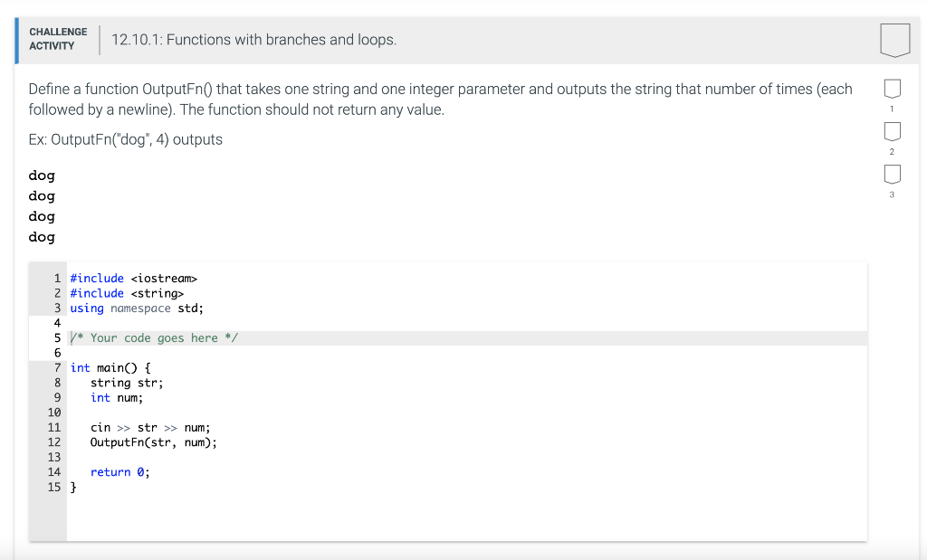The width and height of the screenshot is (927, 560).
Task: Click line number 12 in the gutter
Action: tap(54, 441)
